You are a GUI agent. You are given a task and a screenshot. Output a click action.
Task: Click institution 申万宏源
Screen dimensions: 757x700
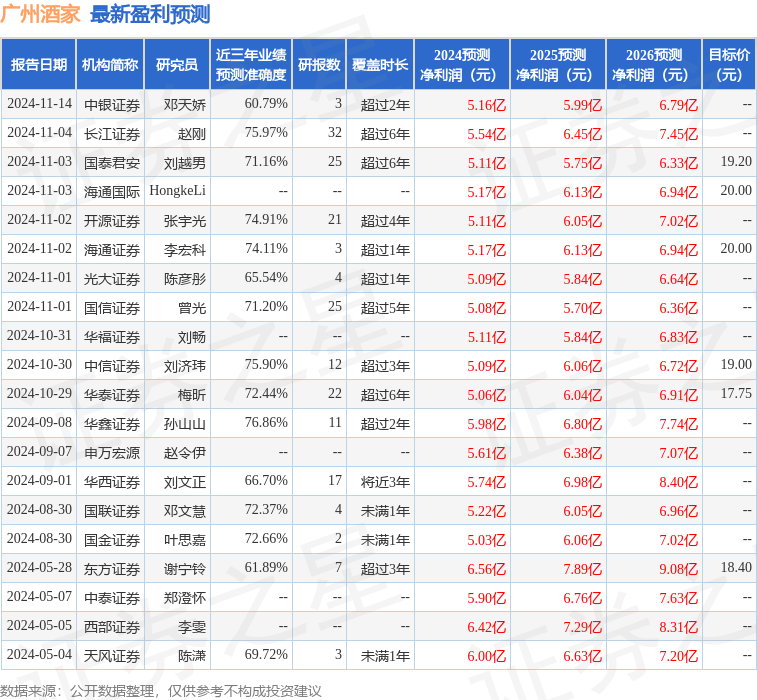(112, 452)
